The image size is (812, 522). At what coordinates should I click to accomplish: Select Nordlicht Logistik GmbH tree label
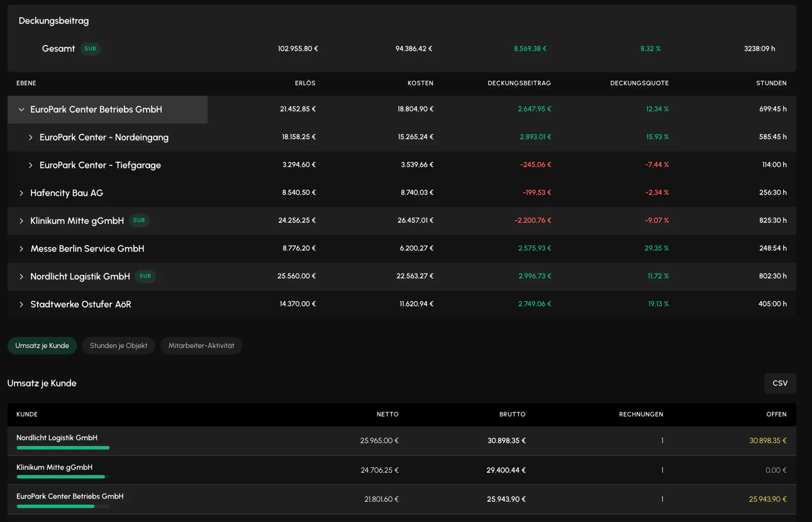coord(80,277)
